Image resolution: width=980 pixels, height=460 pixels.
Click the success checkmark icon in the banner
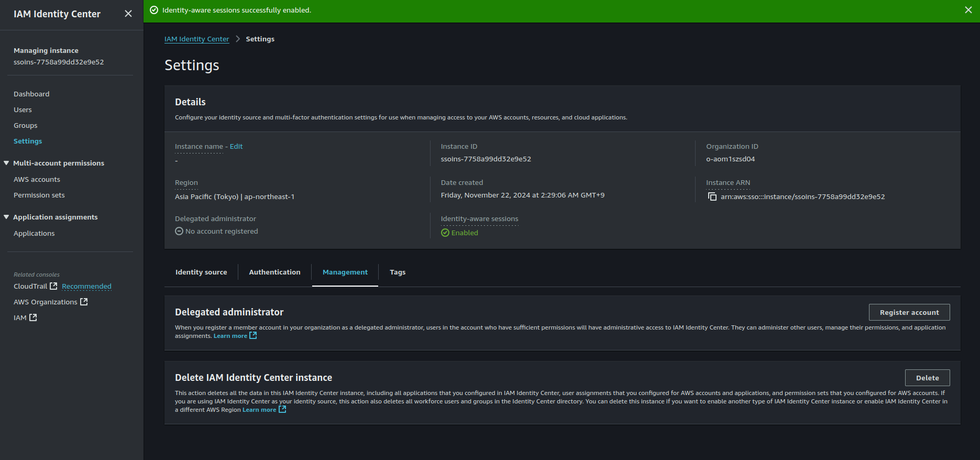pyautogui.click(x=154, y=10)
